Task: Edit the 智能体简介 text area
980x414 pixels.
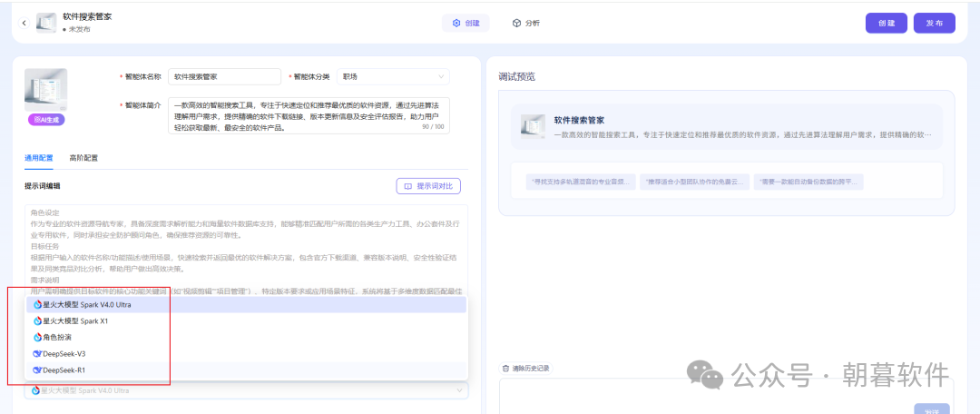Action: pyautogui.click(x=309, y=115)
